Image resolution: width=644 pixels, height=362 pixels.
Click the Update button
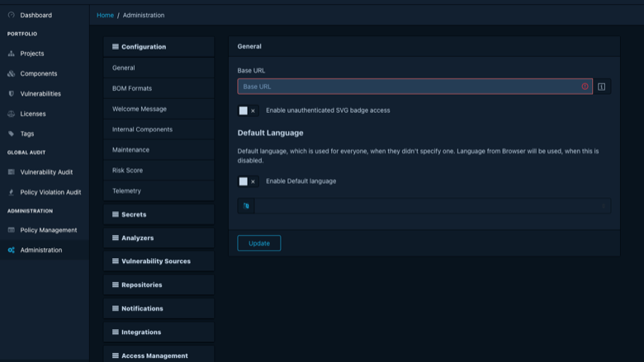(259, 243)
